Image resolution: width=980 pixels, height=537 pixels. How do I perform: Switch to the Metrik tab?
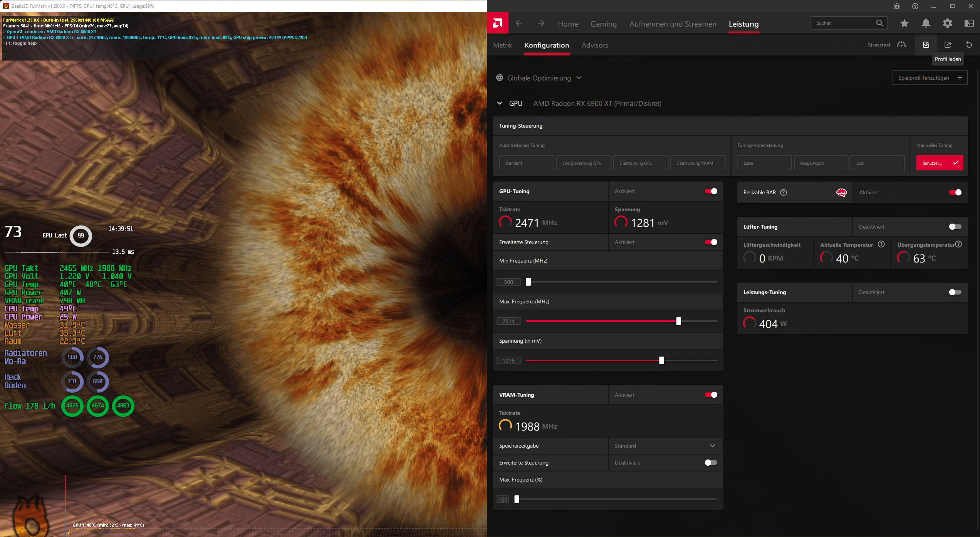503,45
